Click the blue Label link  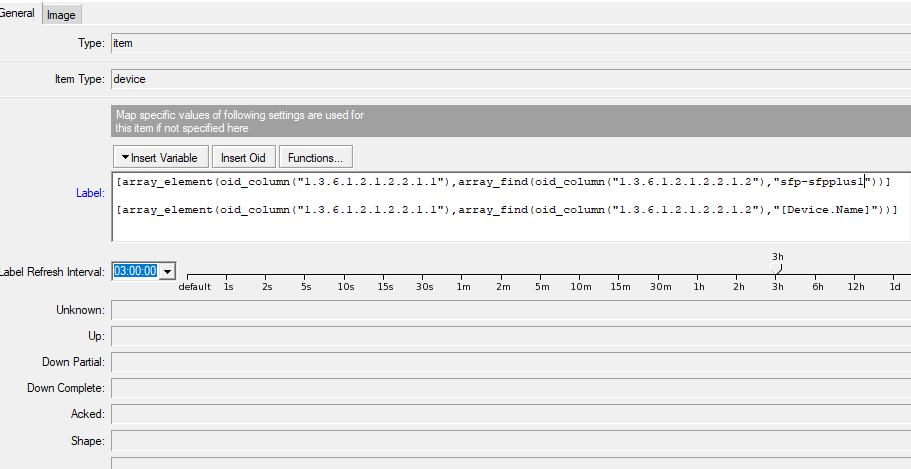point(90,193)
